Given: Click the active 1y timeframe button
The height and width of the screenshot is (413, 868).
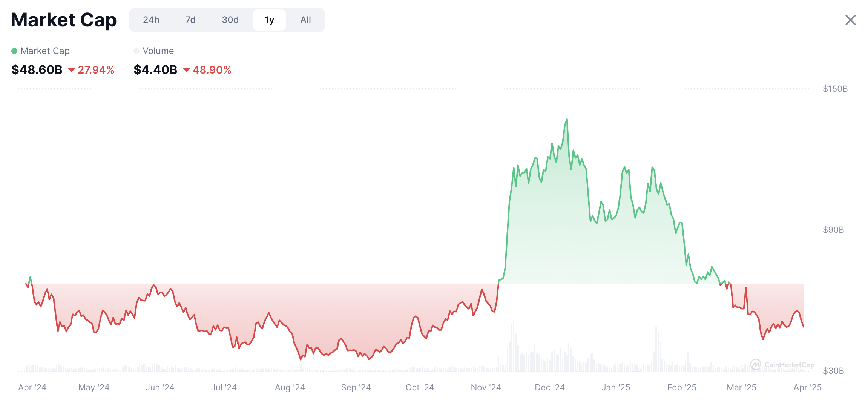Looking at the screenshot, I should [x=269, y=20].
